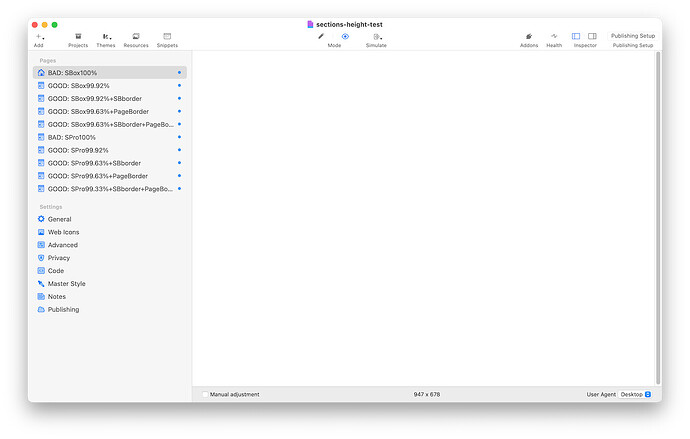690x439 pixels.
Task: Open General settings
Action: (x=59, y=219)
